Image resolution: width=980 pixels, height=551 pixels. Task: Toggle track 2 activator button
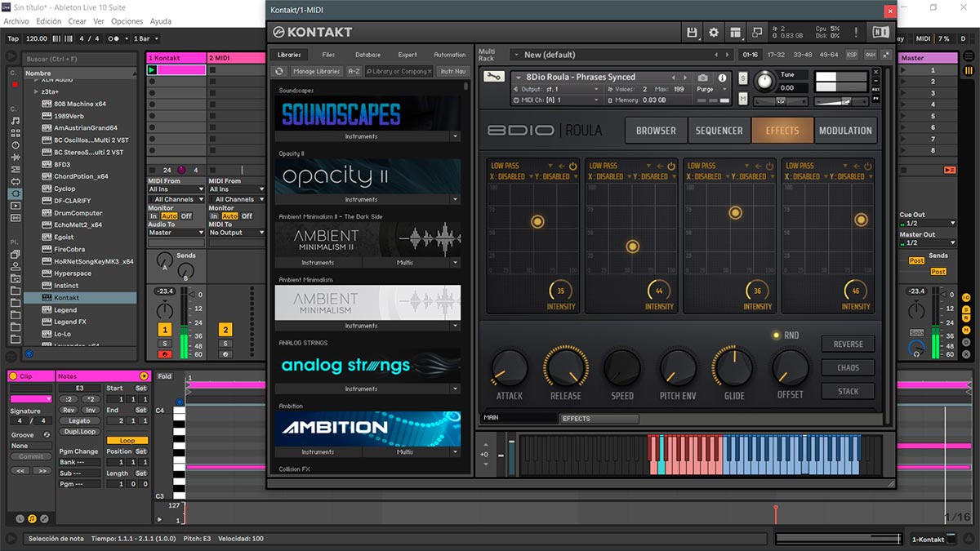(225, 330)
